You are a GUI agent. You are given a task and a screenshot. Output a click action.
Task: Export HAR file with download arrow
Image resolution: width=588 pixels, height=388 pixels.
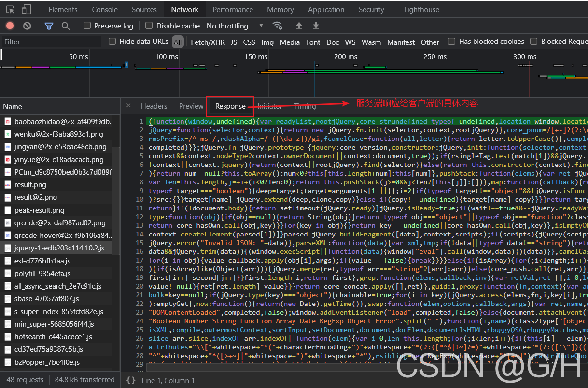(x=316, y=26)
